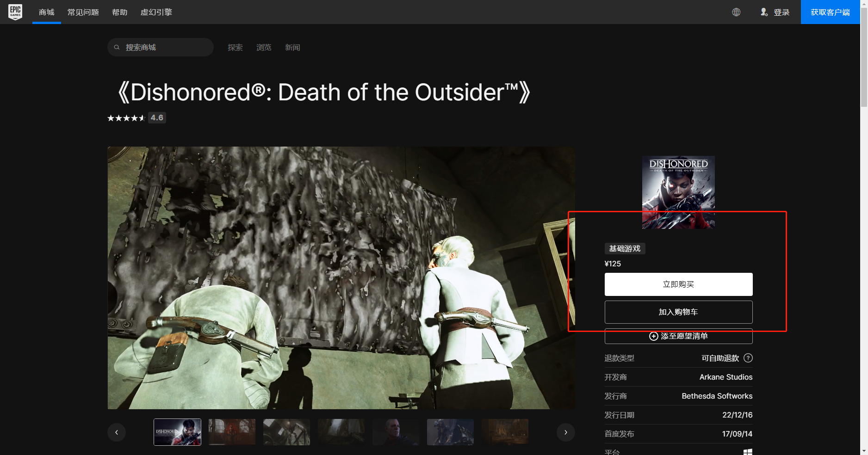The width and height of the screenshot is (868, 455).
Task: Select the seventh gallery thumbnail
Action: click(505, 432)
